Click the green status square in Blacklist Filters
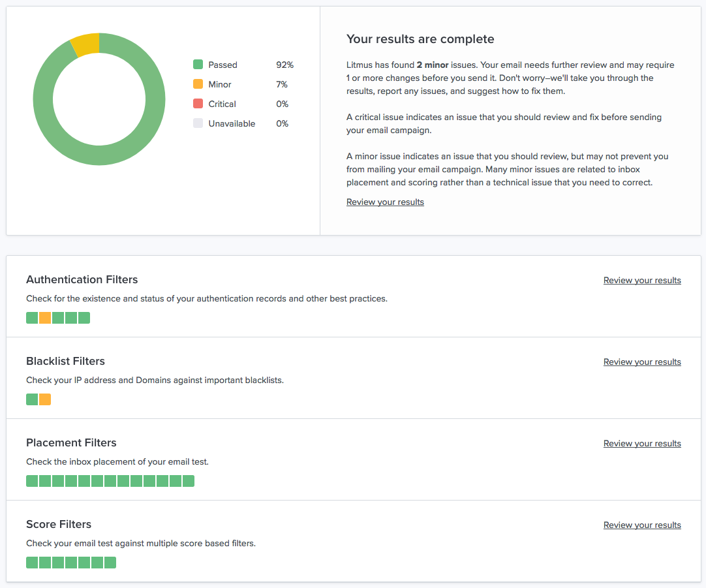The width and height of the screenshot is (706, 588). coord(32,399)
